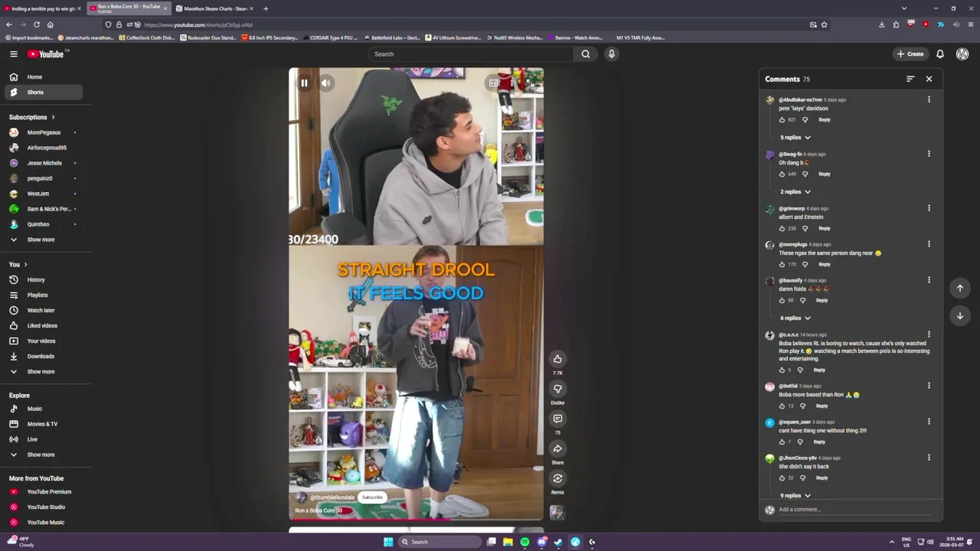Expand the 2 replies thread
This screenshot has height=551, width=980.
[795, 191]
